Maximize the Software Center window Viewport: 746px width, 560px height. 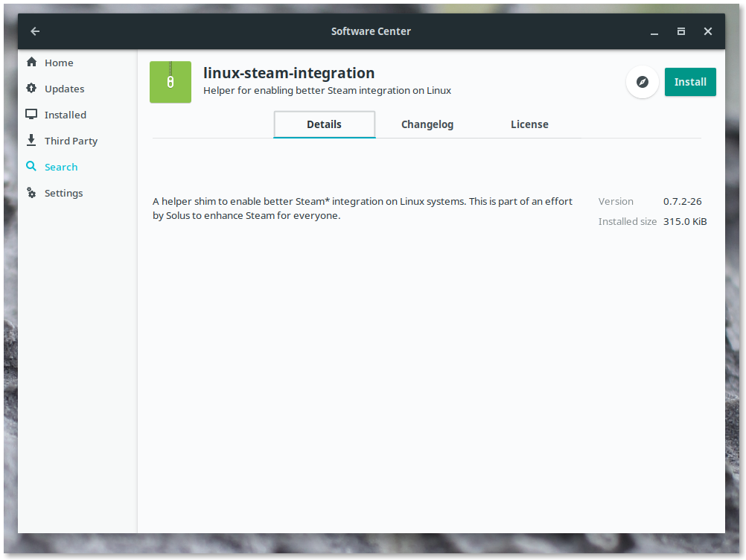tap(681, 31)
